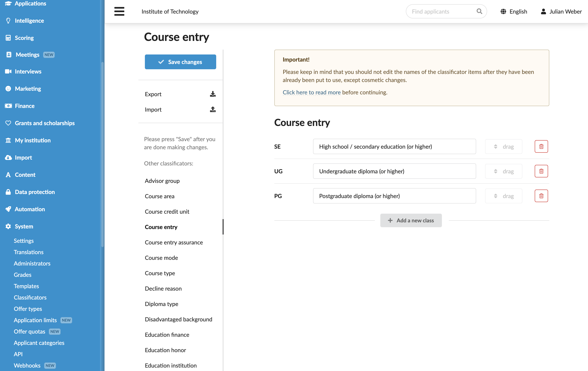Image resolution: width=588 pixels, height=371 pixels.
Task: Open Grades under System
Action: point(22,275)
